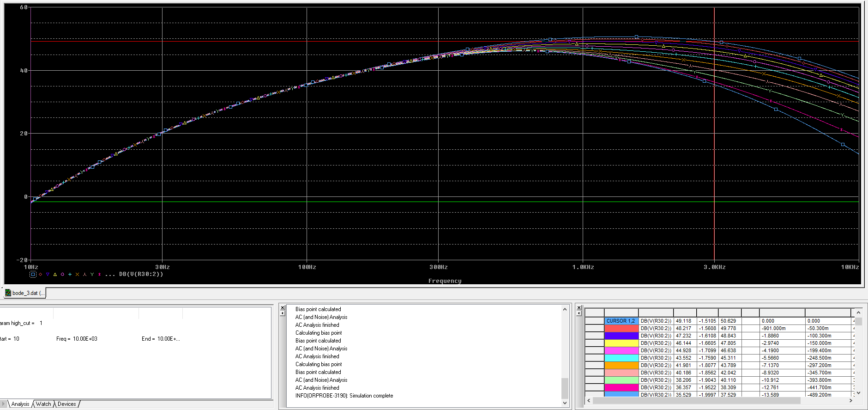The image size is (868, 410).
Task: Select the orange X trace symbol in legend
Action: pyautogui.click(x=77, y=275)
